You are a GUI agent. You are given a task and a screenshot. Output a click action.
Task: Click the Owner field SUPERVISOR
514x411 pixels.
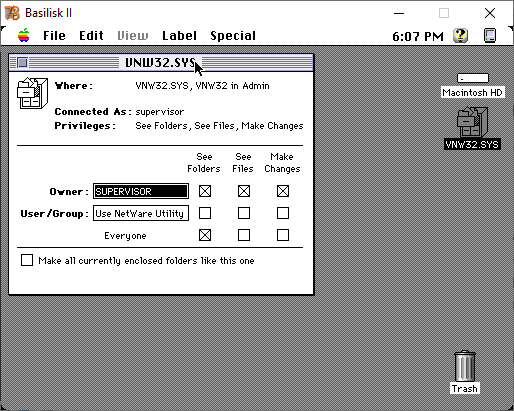(x=141, y=191)
